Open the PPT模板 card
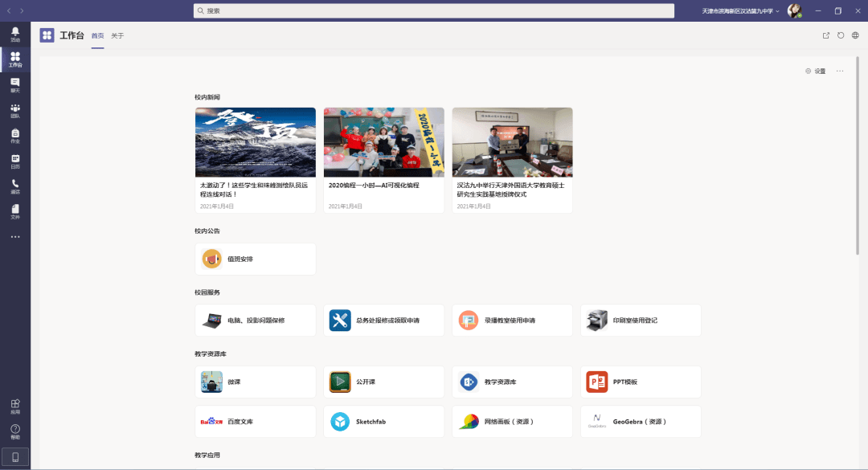The width and height of the screenshot is (868, 470). [x=641, y=382]
